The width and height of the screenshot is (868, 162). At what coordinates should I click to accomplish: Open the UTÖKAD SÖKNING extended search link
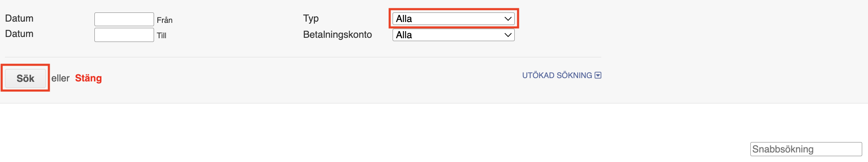[x=557, y=75]
